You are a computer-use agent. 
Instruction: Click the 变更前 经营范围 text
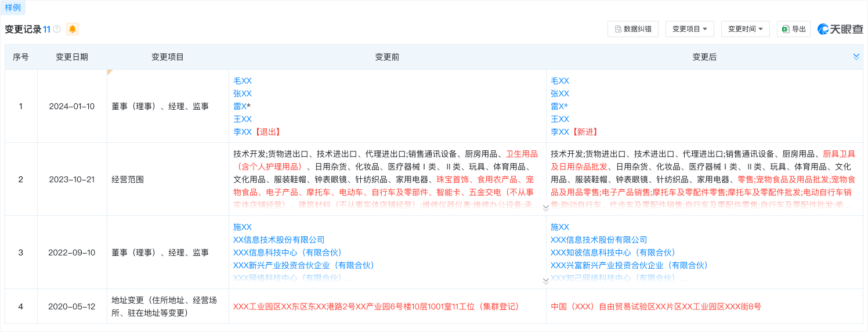386,179
